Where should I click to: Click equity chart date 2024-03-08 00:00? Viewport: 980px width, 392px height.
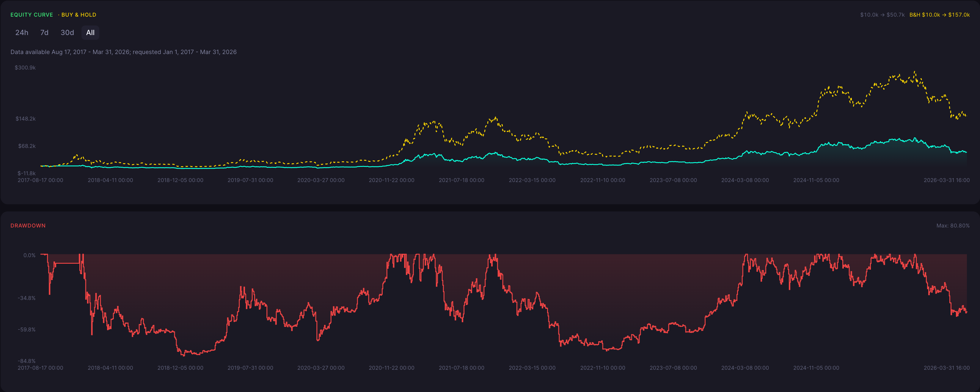[x=745, y=181]
